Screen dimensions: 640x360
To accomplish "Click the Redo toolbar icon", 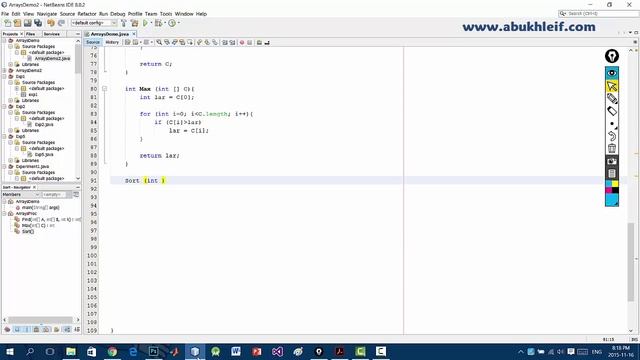I will [x=61, y=23].
